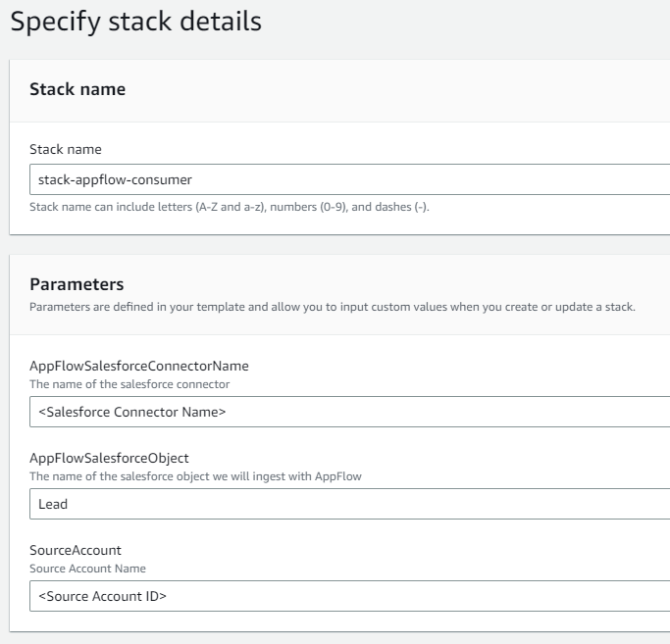Click the bold 'Stack name' section header
This screenshot has width=670, height=644.
click(x=77, y=89)
